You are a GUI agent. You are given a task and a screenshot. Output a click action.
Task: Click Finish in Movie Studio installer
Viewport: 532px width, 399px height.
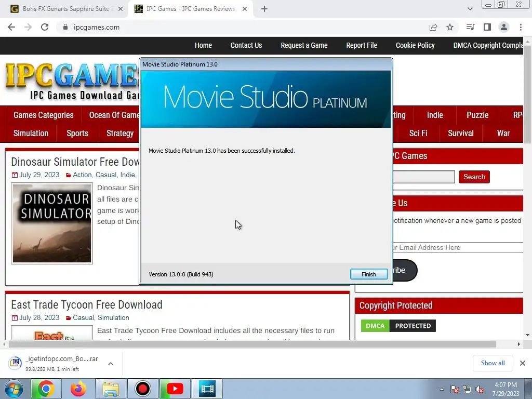tap(369, 274)
